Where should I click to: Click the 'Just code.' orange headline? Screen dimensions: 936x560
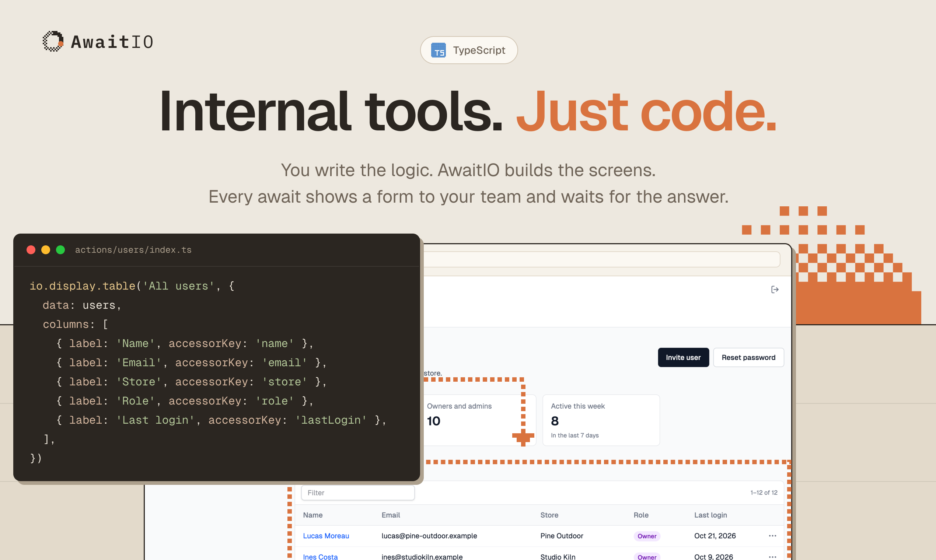tap(646, 112)
